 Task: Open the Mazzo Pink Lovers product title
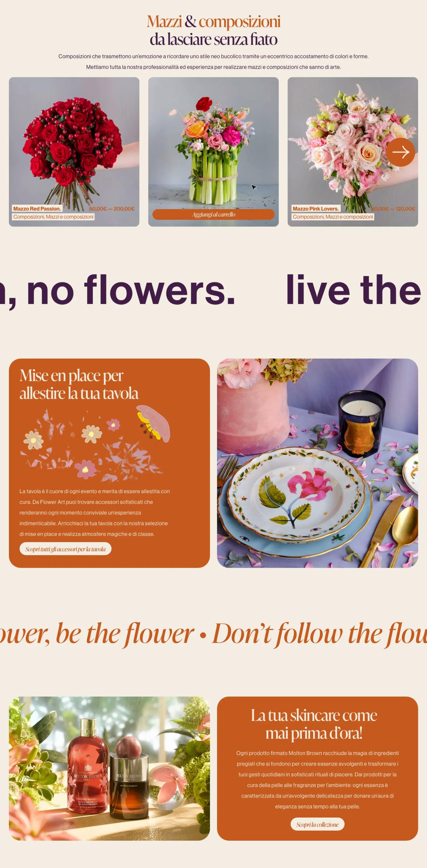pyautogui.click(x=315, y=209)
